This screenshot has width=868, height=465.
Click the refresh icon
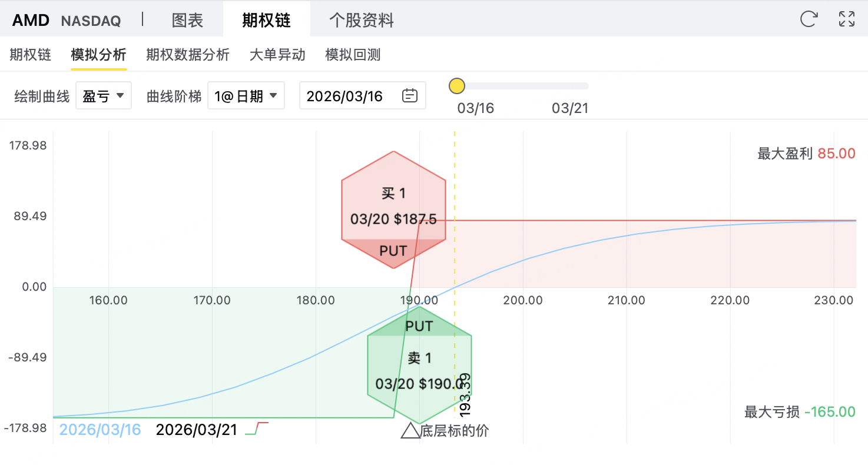pyautogui.click(x=809, y=19)
